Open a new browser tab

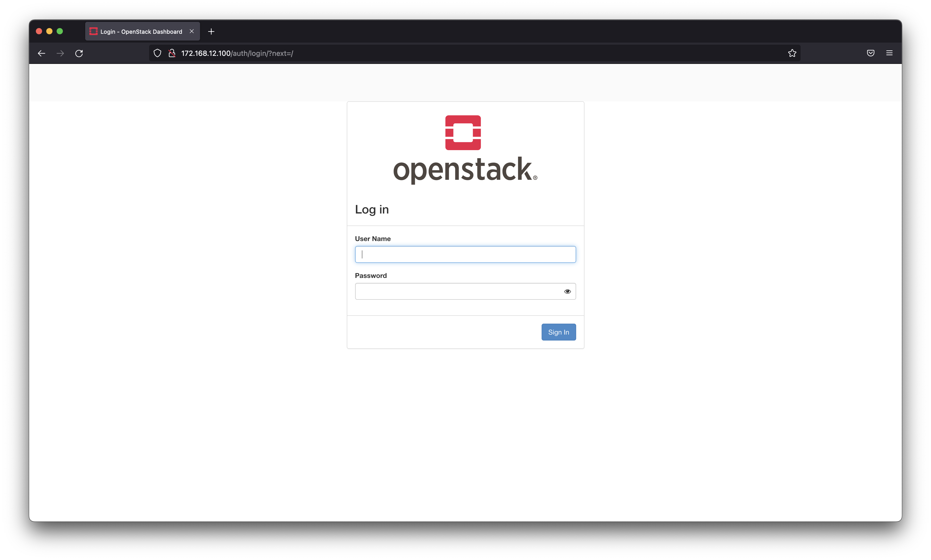point(211,32)
